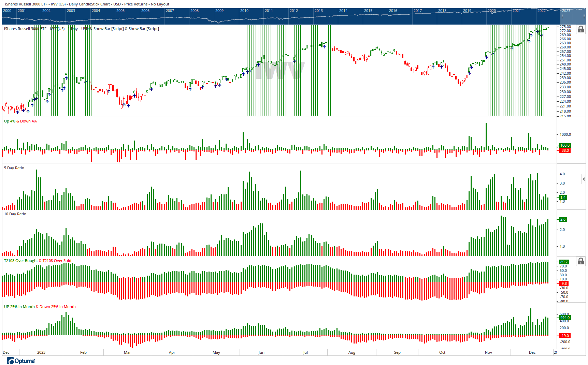
Task: Click the green 494.0 value badge
Action: coord(565,318)
